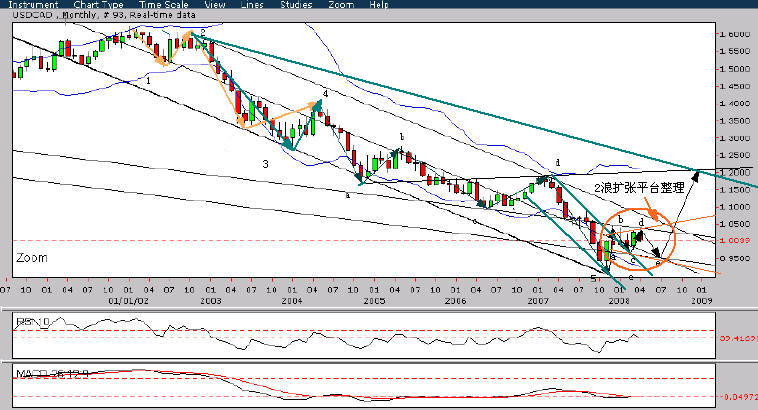Image resolution: width=758 pixels, height=410 pixels.
Task: Click the USDCAD Monthly chart title text
Action: 104,15
